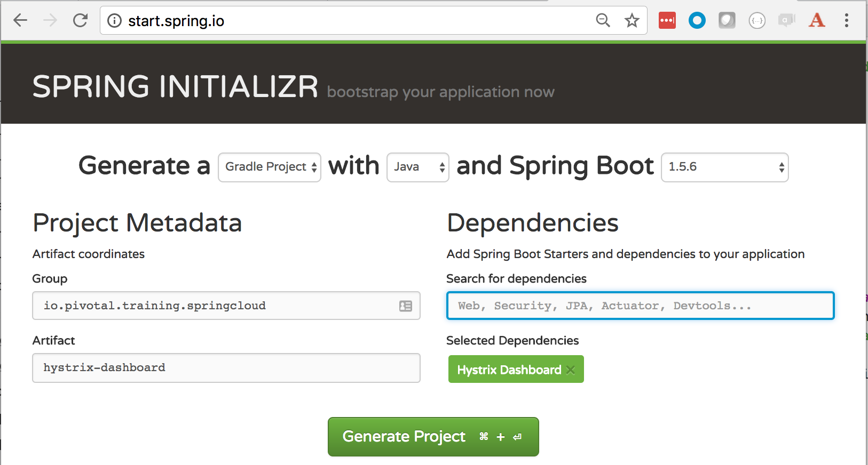Image resolution: width=868 pixels, height=465 pixels.
Task: Click the Add Spring Boot Starters description text
Action: tap(626, 254)
